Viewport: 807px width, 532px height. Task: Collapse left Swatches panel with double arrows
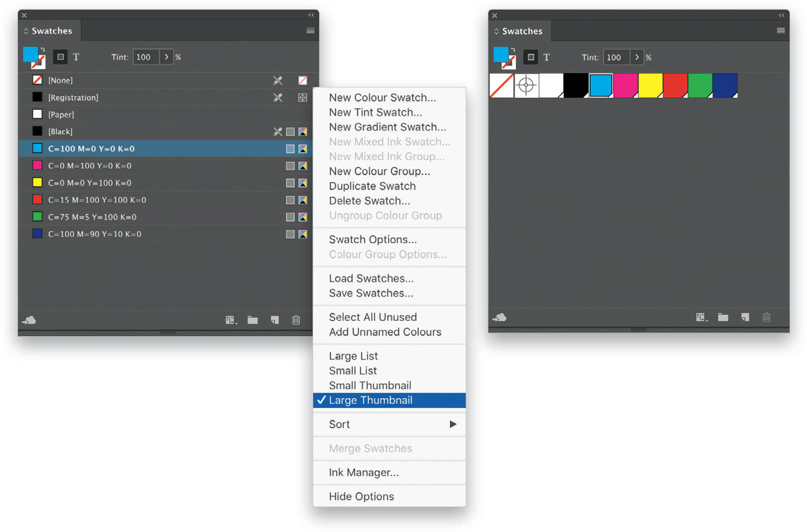tap(311, 15)
